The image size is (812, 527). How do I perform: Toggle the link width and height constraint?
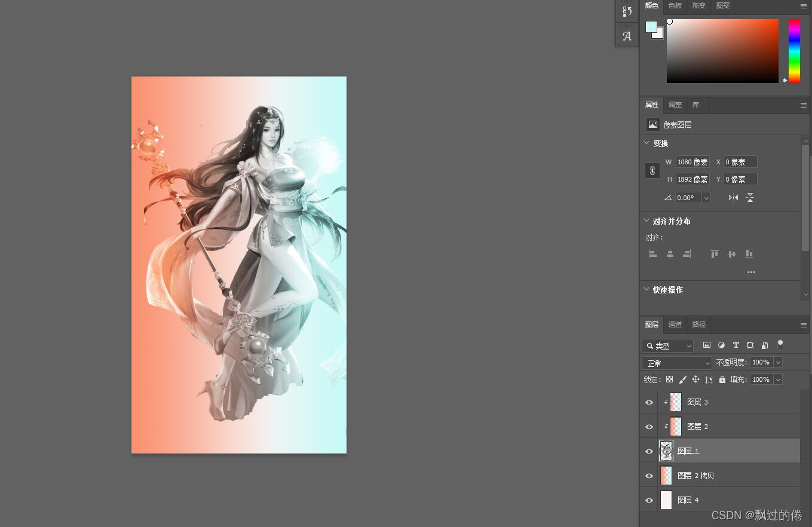click(652, 170)
